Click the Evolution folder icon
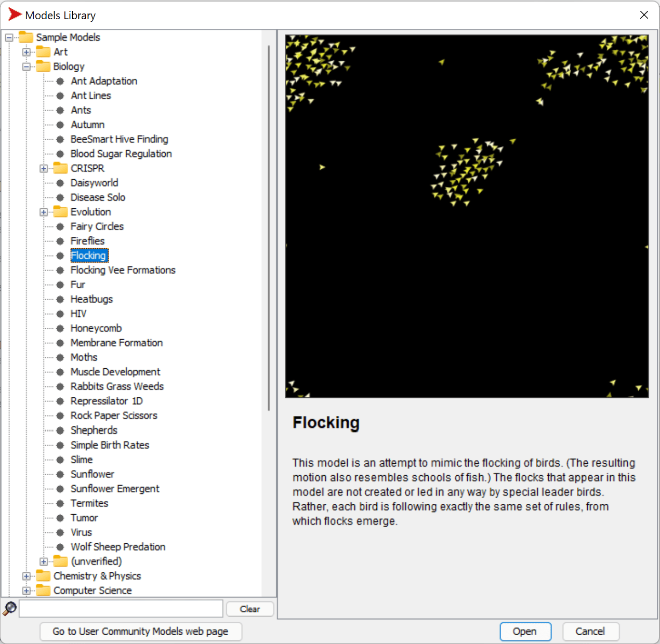The height and width of the screenshot is (644, 660). pos(60,211)
